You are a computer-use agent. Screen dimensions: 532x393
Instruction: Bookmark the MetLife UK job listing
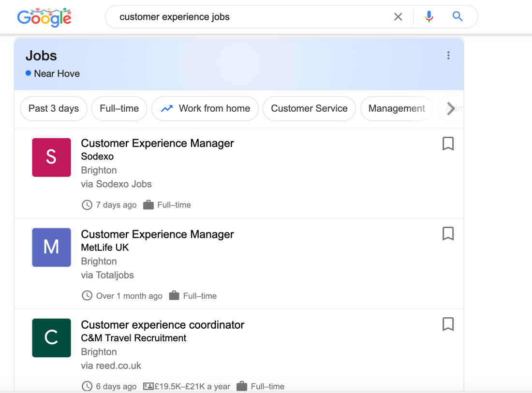click(x=448, y=233)
